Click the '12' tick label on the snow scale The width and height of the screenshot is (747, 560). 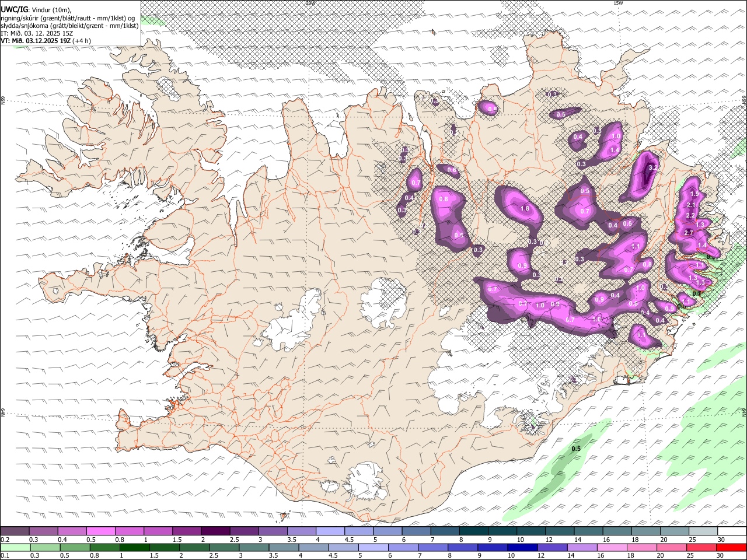coord(549,540)
